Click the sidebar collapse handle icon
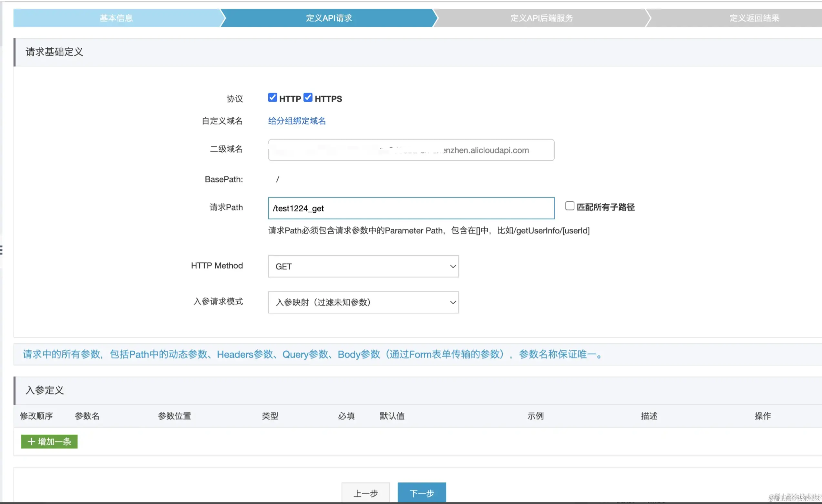822x504 pixels. [1, 250]
